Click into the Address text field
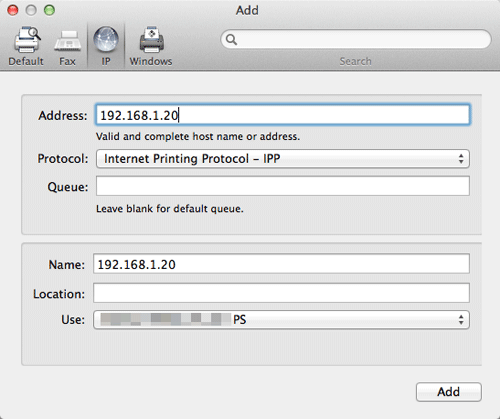 (x=283, y=115)
